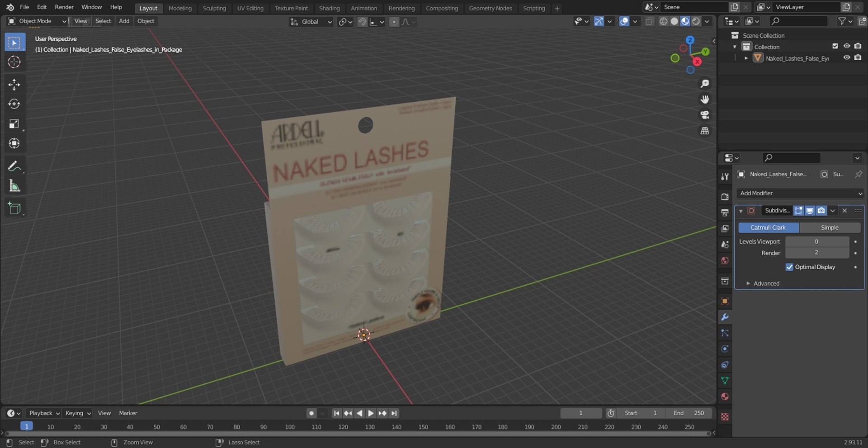Select the Scale tool
The width and height of the screenshot is (868, 448).
pos(14,124)
